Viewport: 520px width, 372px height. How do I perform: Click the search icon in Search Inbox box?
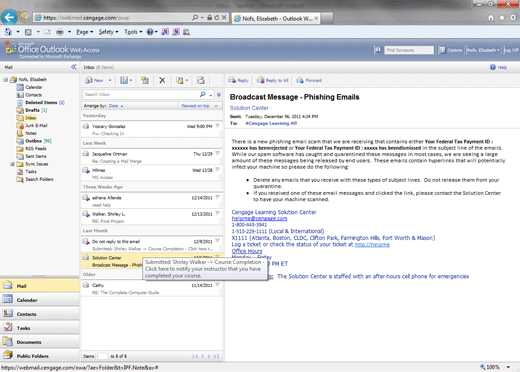(x=203, y=94)
